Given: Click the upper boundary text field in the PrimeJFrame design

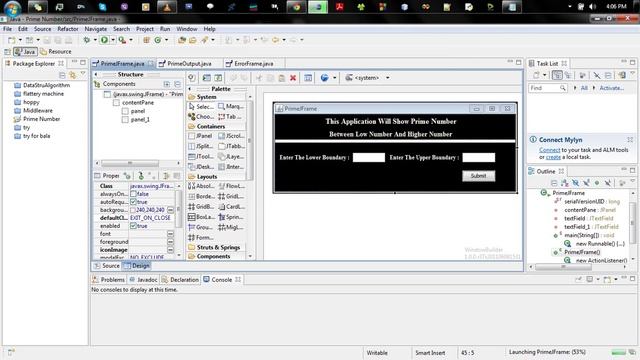Looking at the screenshot, I should click(478, 158).
